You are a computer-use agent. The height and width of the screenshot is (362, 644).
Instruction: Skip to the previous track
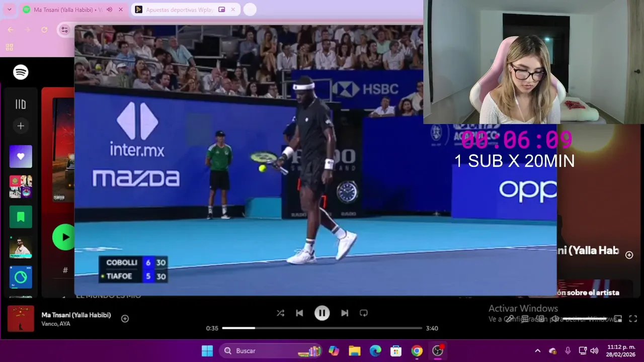299,313
